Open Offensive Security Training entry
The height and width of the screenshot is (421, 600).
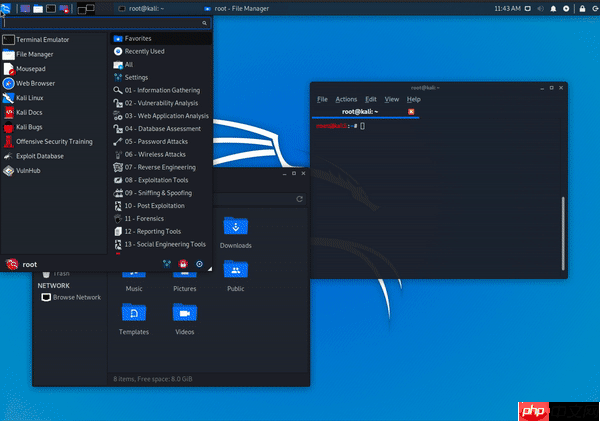tap(54, 142)
